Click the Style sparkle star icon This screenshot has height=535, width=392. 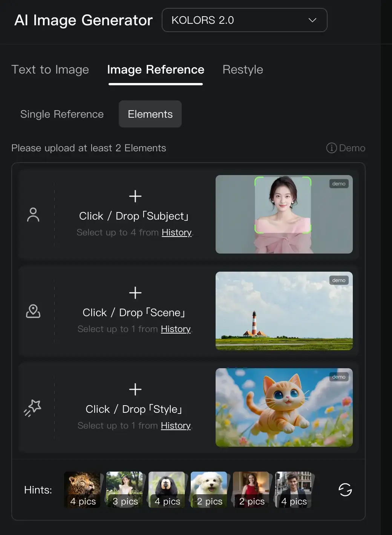(33, 408)
